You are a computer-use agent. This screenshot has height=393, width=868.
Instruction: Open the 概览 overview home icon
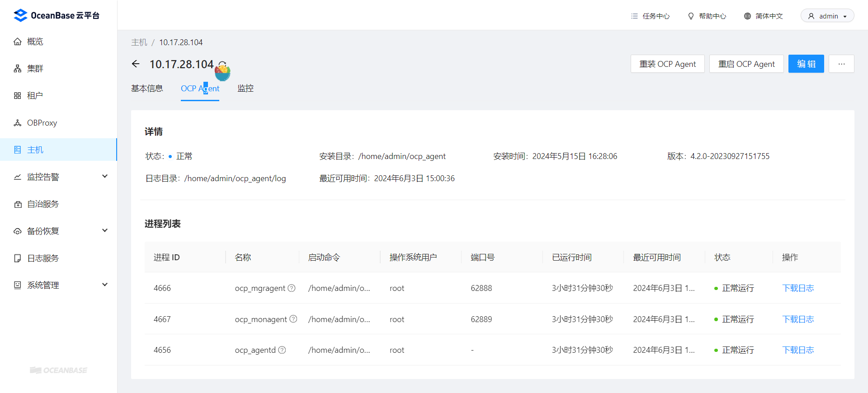tap(18, 42)
